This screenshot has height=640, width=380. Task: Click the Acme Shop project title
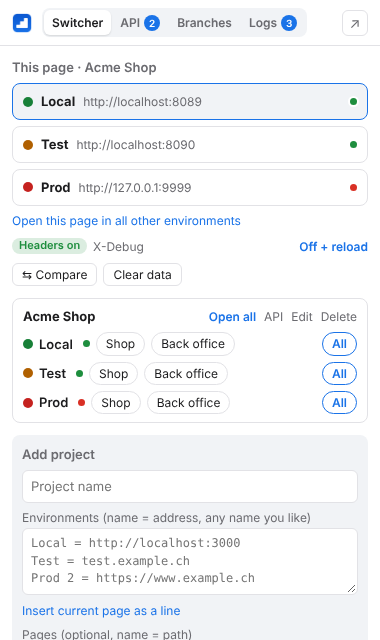(59, 317)
